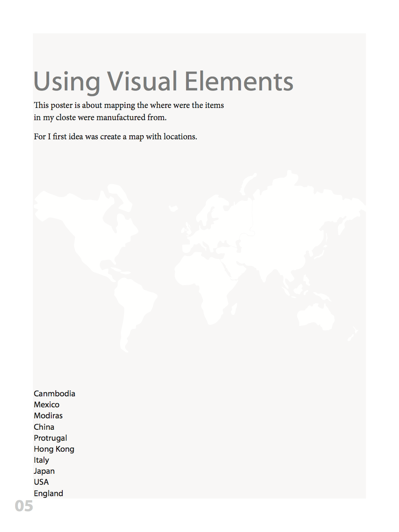Image resolution: width=399 pixels, height=532 pixels.
Task: Click the "Italy" label
Action: (x=41, y=460)
